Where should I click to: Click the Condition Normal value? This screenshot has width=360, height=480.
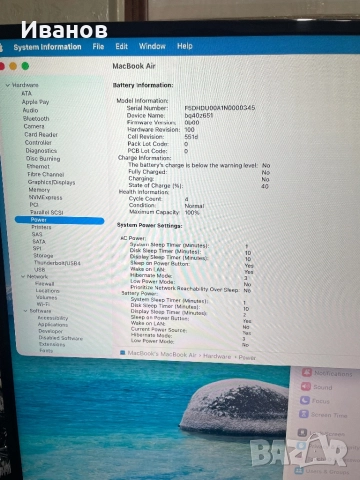(194, 206)
